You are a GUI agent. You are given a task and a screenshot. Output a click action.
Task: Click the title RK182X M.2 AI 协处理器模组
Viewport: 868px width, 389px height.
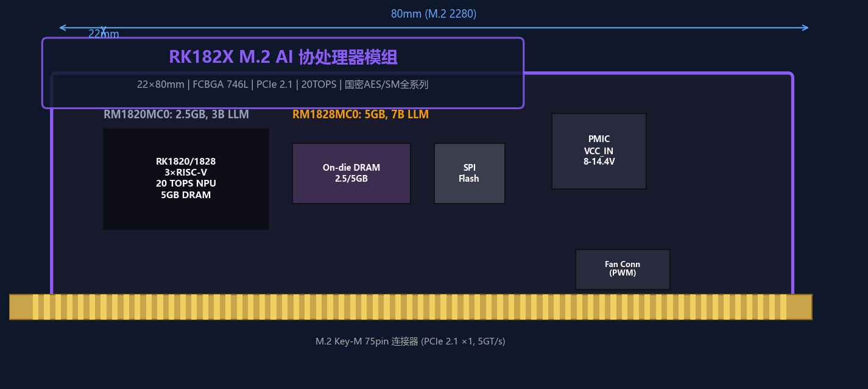coord(283,57)
